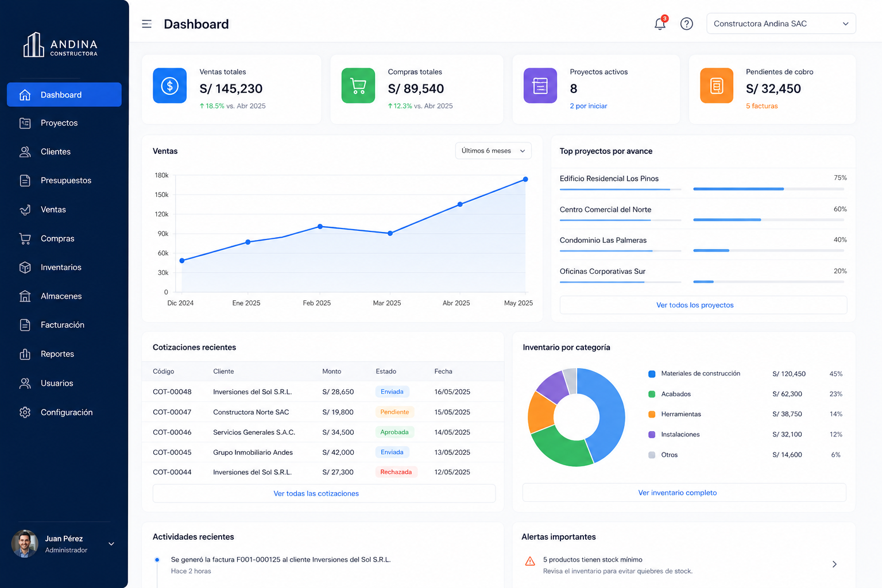The width and height of the screenshot is (882, 588).
Task: Go to Proyectos in the sidebar
Action: coord(64,123)
